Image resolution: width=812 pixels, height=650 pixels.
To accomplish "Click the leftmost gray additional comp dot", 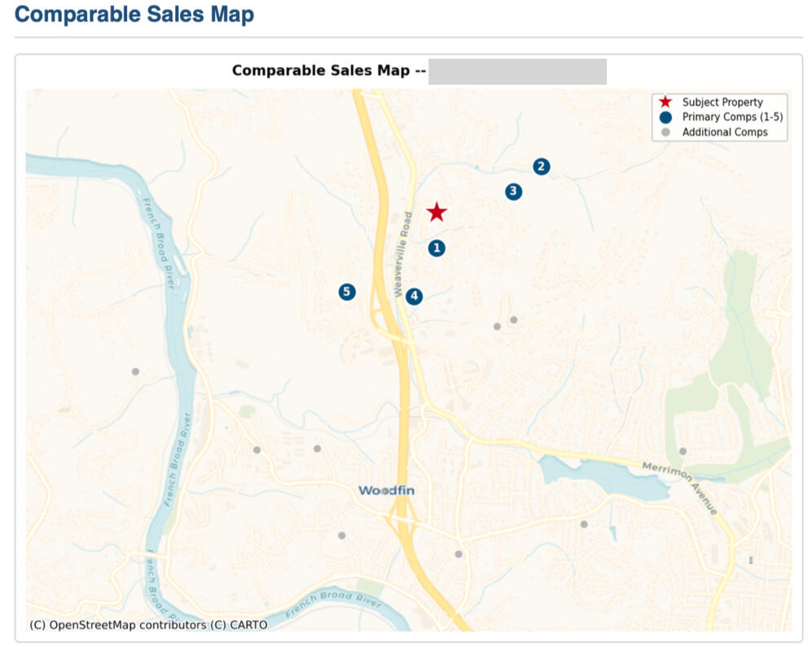I will pyautogui.click(x=135, y=371).
